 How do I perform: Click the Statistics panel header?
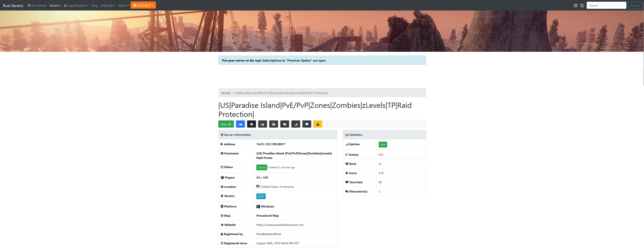(384, 135)
